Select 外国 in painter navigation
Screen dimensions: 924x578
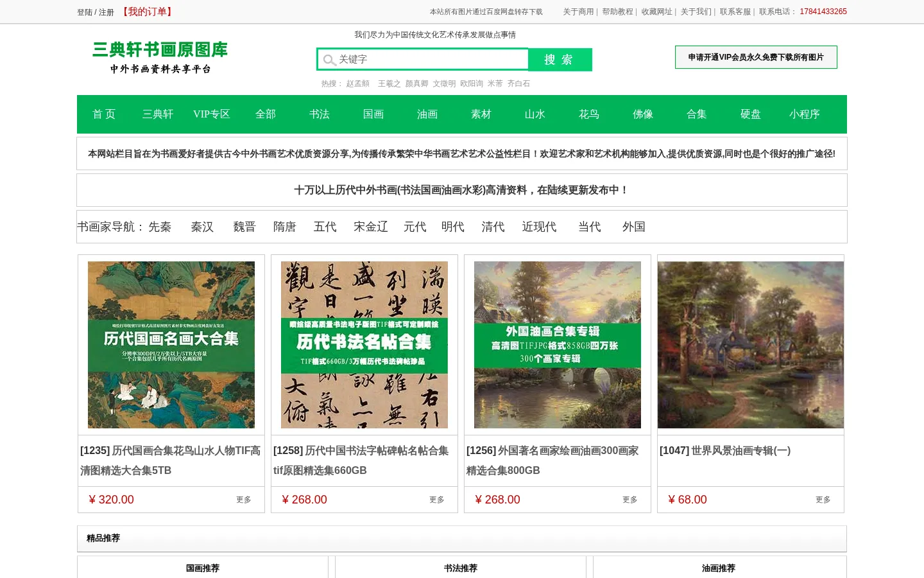pos(634,227)
